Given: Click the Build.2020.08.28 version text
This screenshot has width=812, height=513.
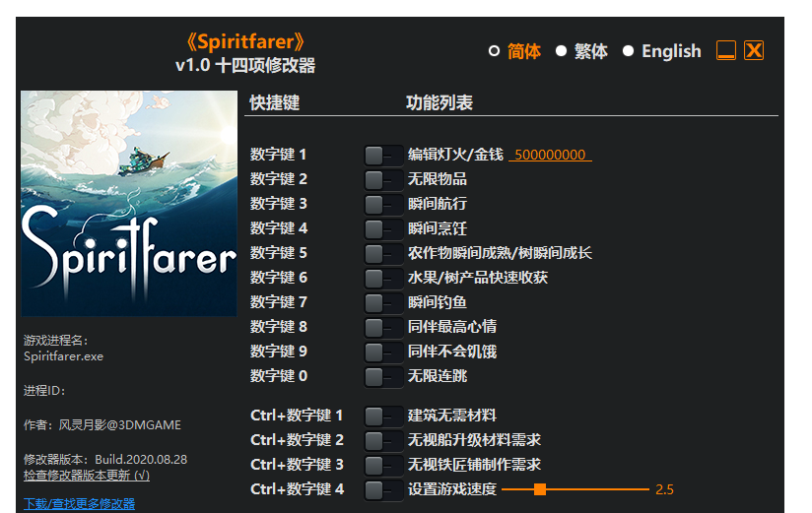Looking at the screenshot, I should coord(141,459).
